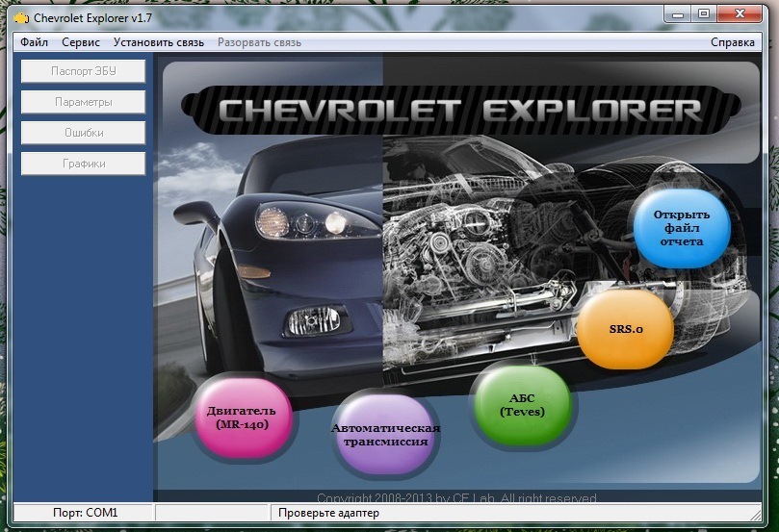Select the purple Автоматическая трансмиссия bubble
Image resolution: width=779 pixels, height=532 pixels.
tap(385, 435)
